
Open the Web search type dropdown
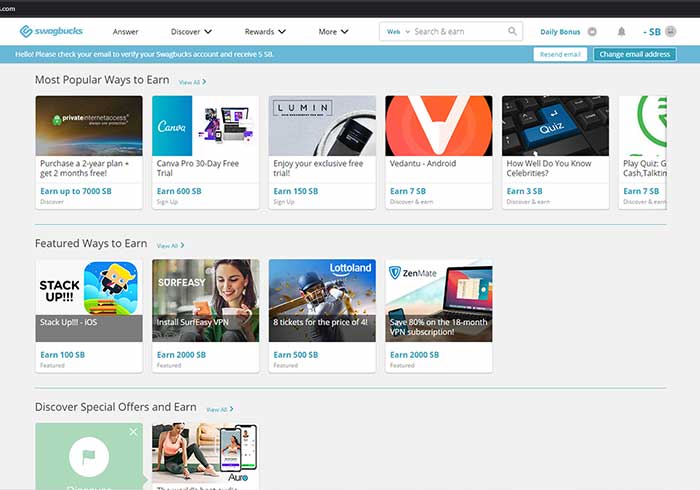(x=398, y=32)
